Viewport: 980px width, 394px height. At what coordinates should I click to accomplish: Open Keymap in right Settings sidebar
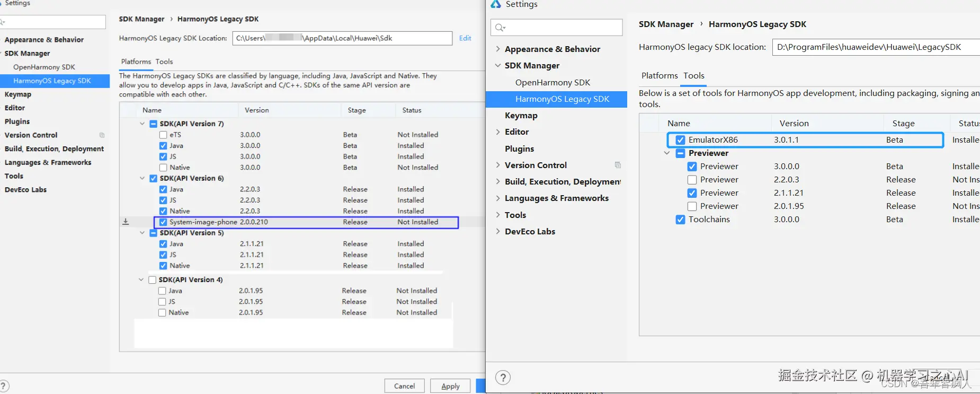pyautogui.click(x=521, y=115)
